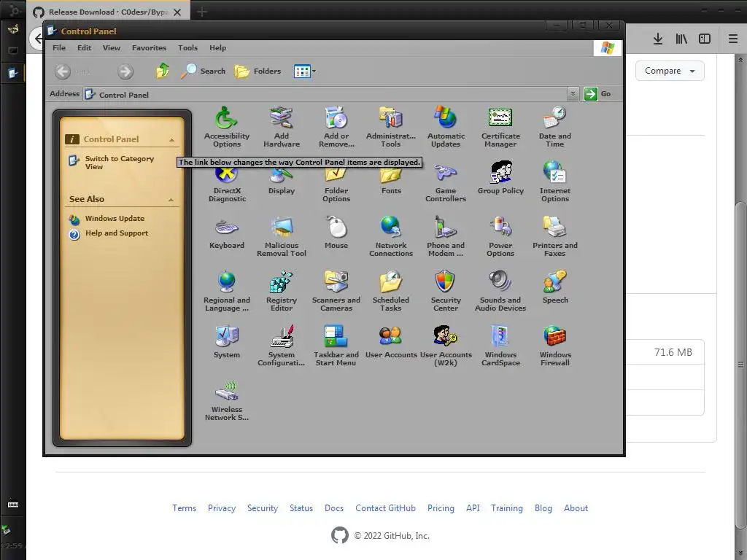Open Accessibility Options applet

pyautogui.click(x=227, y=127)
